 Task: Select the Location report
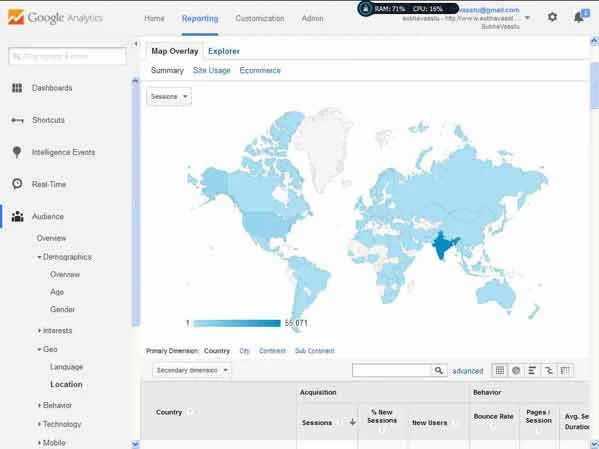tap(66, 384)
